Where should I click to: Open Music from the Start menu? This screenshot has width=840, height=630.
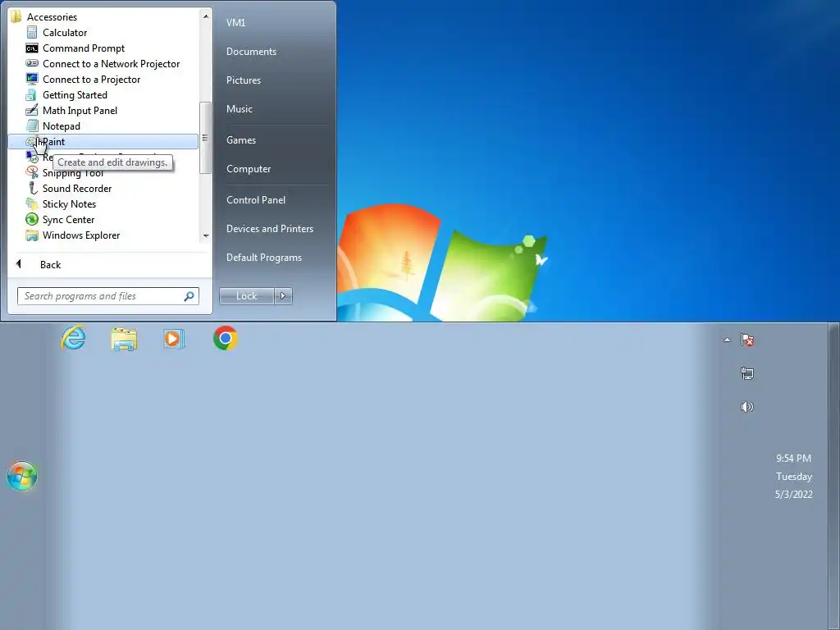point(239,109)
